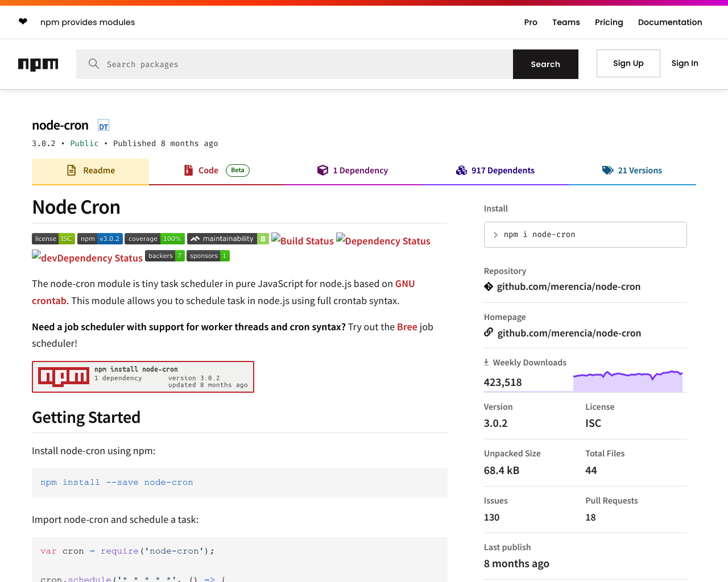Click the Versions tab tags icon
The height and width of the screenshot is (582, 728).
[608, 170]
